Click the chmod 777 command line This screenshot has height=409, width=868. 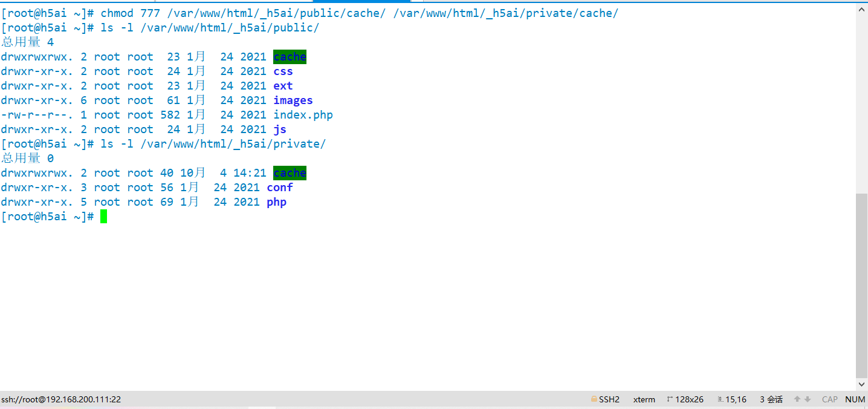pyautogui.click(x=359, y=13)
